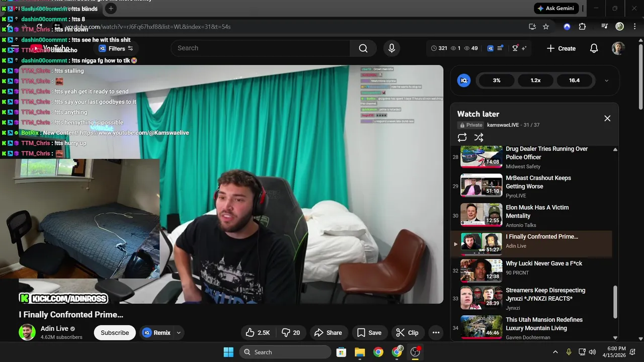The height and width of the screenshot is (362, 644).
Task: Click the search magnifier button
Action: coord(363,48)
